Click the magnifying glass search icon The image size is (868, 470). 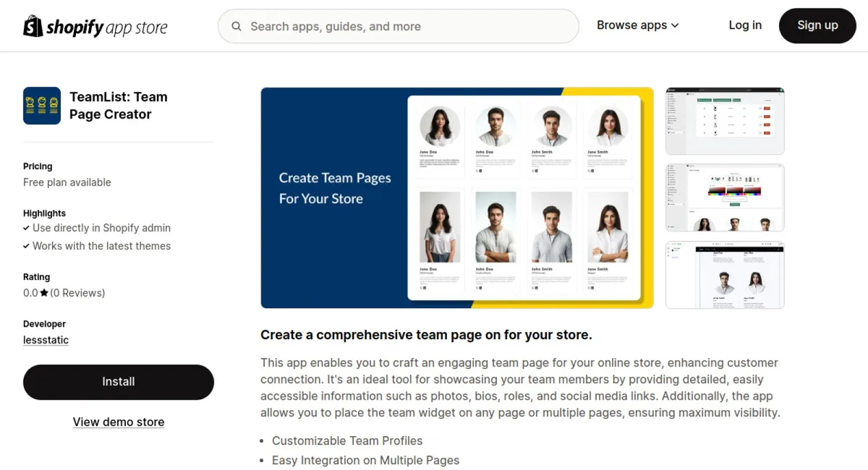click(x=236, y=26)
